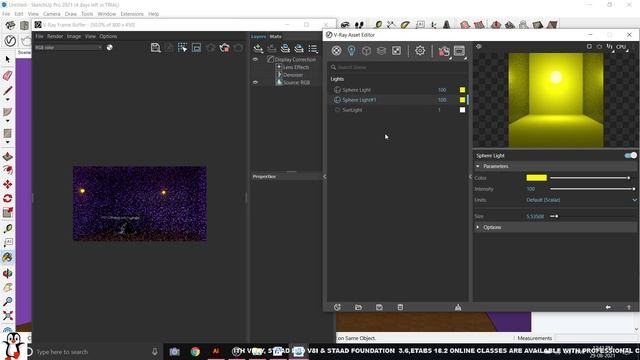Open the Geometry cube category icon
Screen dimensions: 640x360
(x=366, y=51)
